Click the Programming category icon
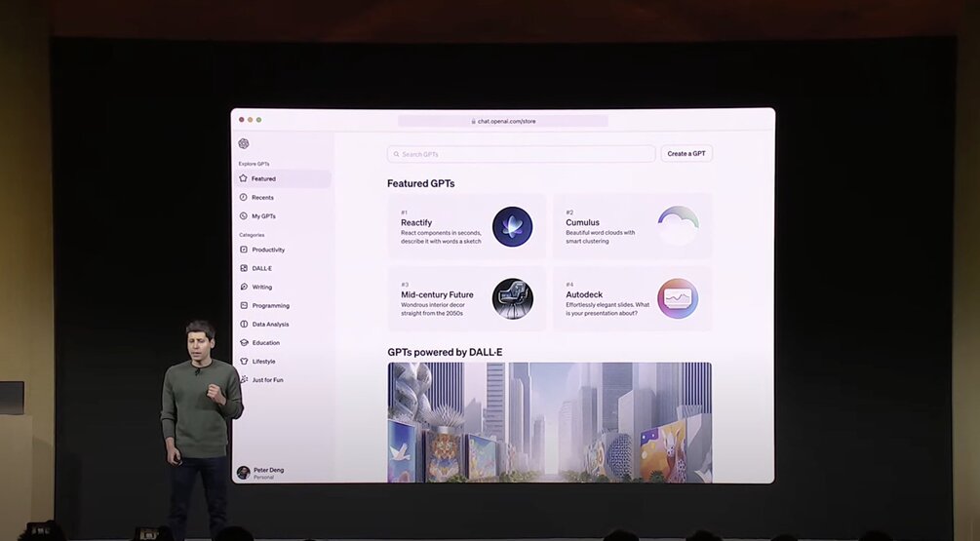This screenshot has width=980, height=541. click(244, 305)
